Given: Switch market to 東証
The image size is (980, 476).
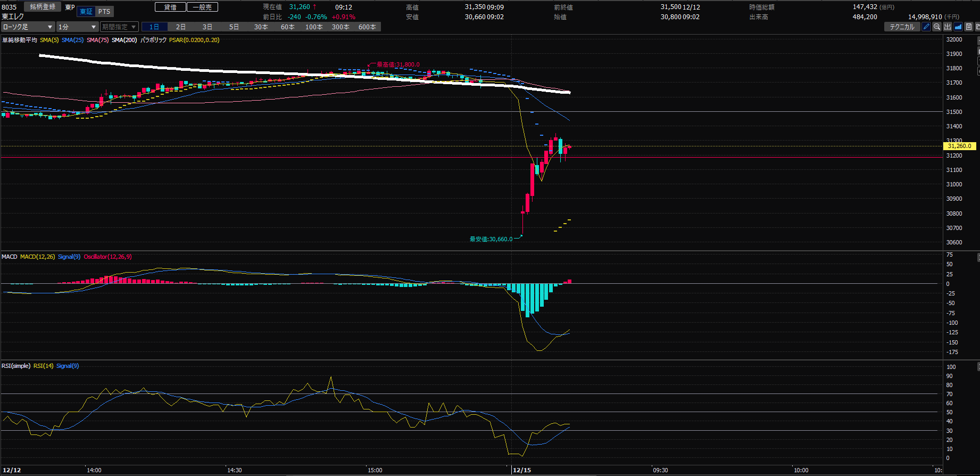Looking at the screenshot, I should [86, 12].
